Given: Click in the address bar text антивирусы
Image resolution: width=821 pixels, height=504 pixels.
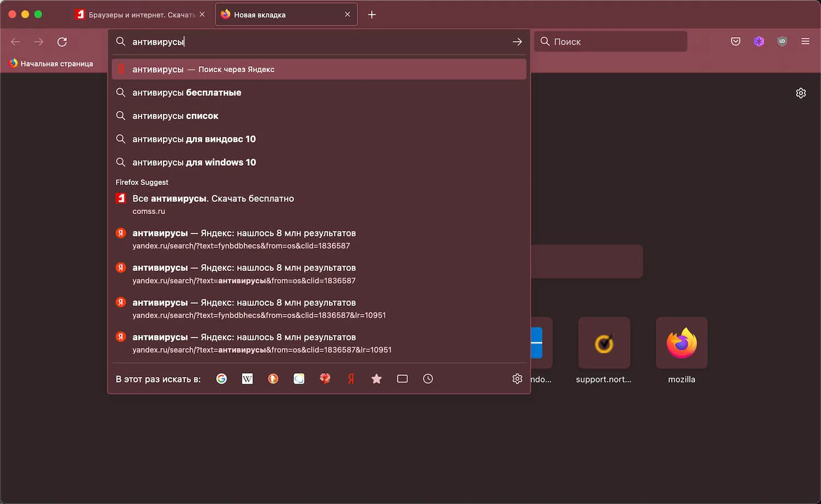Looking at the screenshot, I should (158, 42).
